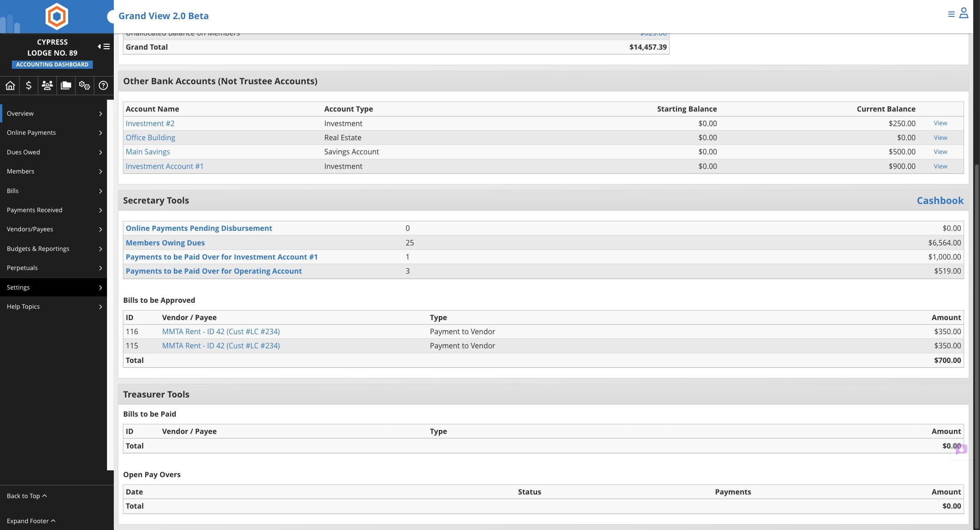Click the Grand Total amount $14,457.39
980x530 pixels.
click(x=648, y=47)
